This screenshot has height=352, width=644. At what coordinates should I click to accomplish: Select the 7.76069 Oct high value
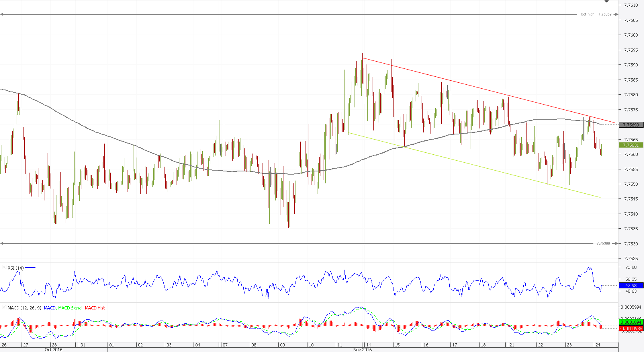tap(605, 14)
